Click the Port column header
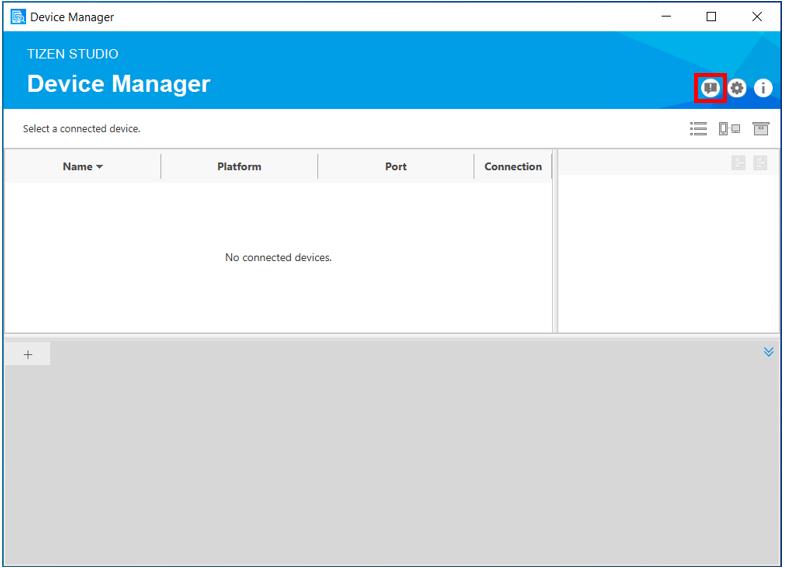This screenshot has width=785, height=568. (x=396, y=167)
